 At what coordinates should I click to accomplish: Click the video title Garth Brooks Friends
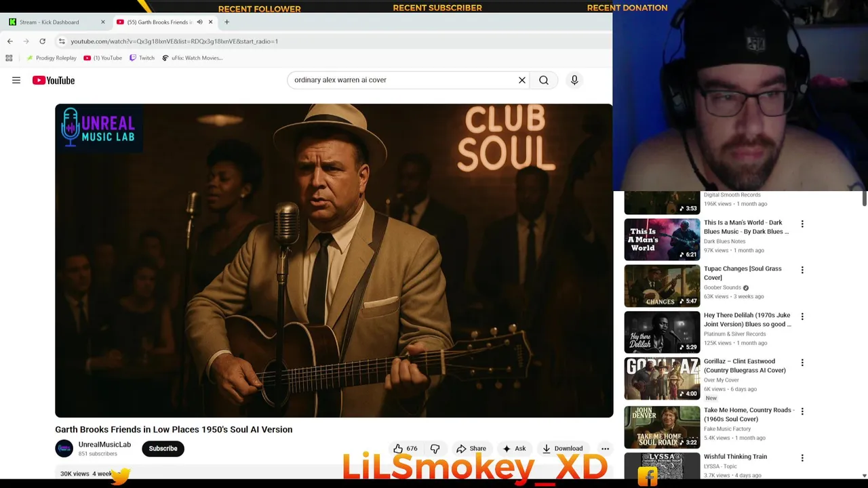point(174,430)
